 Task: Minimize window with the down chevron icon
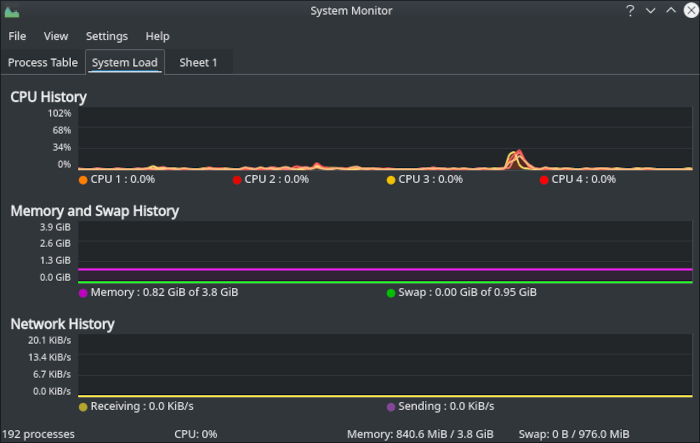tap(650, 11)
